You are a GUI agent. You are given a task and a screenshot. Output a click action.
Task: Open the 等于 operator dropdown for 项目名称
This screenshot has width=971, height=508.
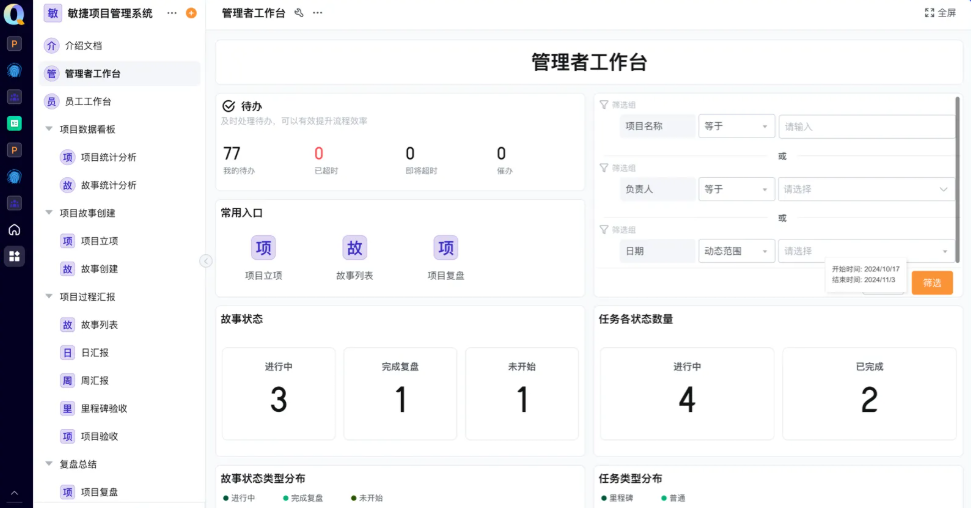click(x=736, y=127)
